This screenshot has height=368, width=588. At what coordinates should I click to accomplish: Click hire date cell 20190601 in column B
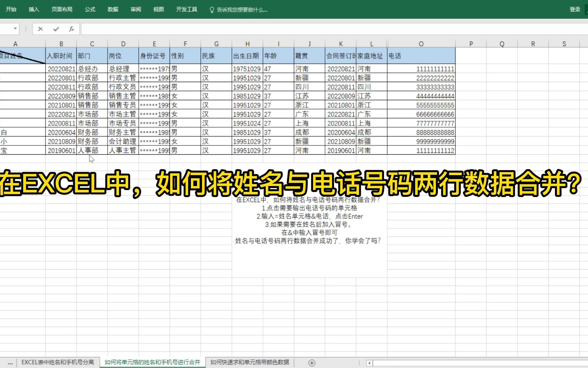pos(61,151)
